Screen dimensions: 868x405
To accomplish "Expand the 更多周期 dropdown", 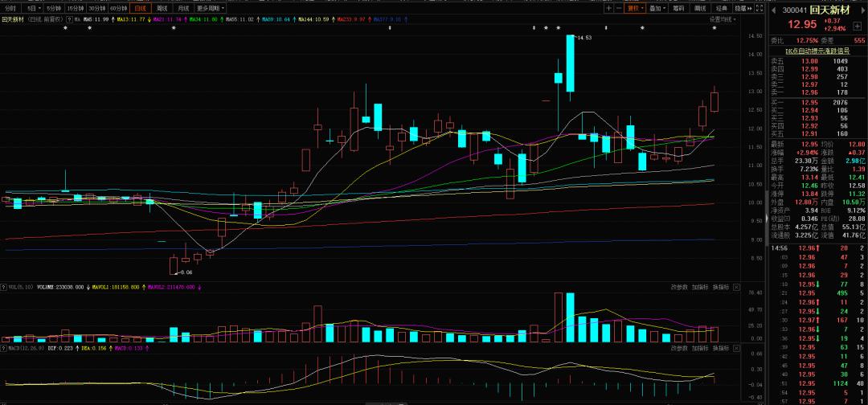I will point(210,8).
